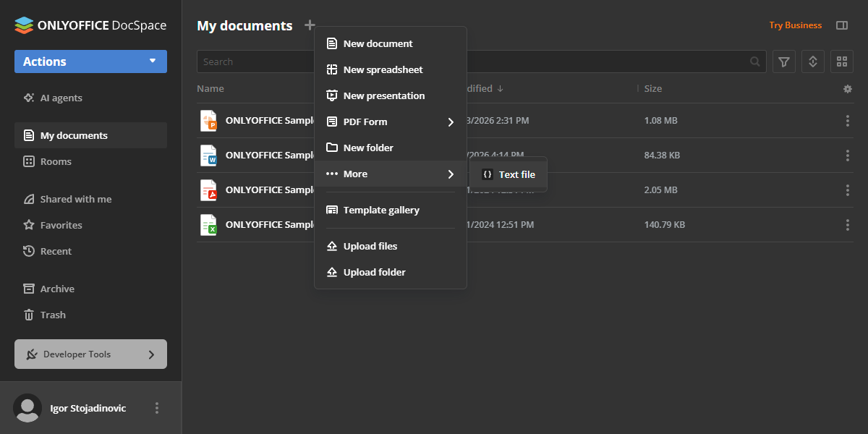Image resolution: width=868 pixels, height=434 pixels.
Task: Click the Name column header
Action: coord(210,89)
